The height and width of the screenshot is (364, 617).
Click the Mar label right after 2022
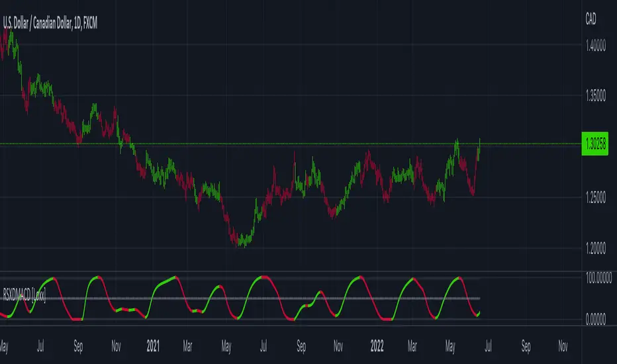[x=412, y=346]
